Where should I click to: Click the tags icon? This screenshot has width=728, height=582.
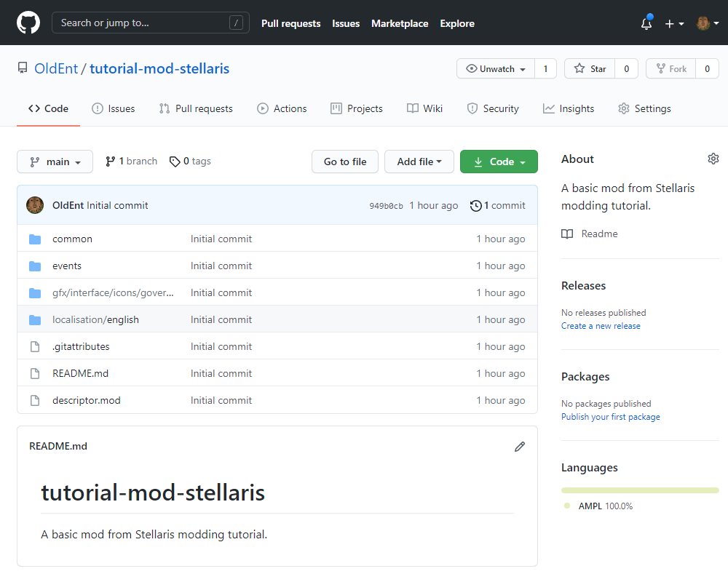click(175, 162)
